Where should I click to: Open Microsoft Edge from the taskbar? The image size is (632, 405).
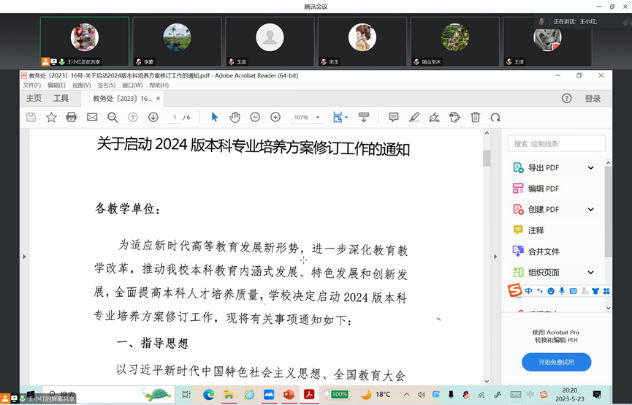point(209,395)
